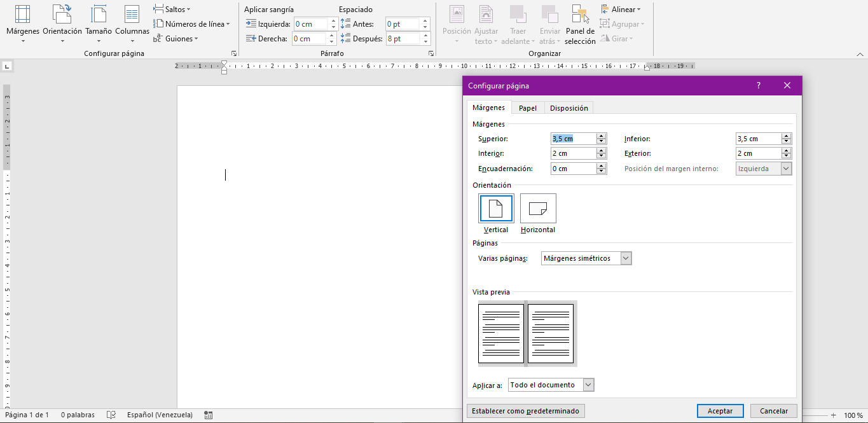Open the Varias páginas dropdown

586,258
